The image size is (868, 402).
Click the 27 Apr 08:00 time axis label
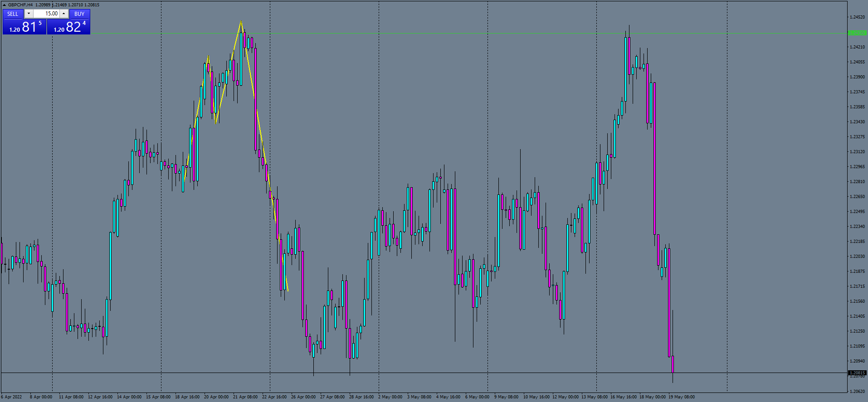coord(332,397)
